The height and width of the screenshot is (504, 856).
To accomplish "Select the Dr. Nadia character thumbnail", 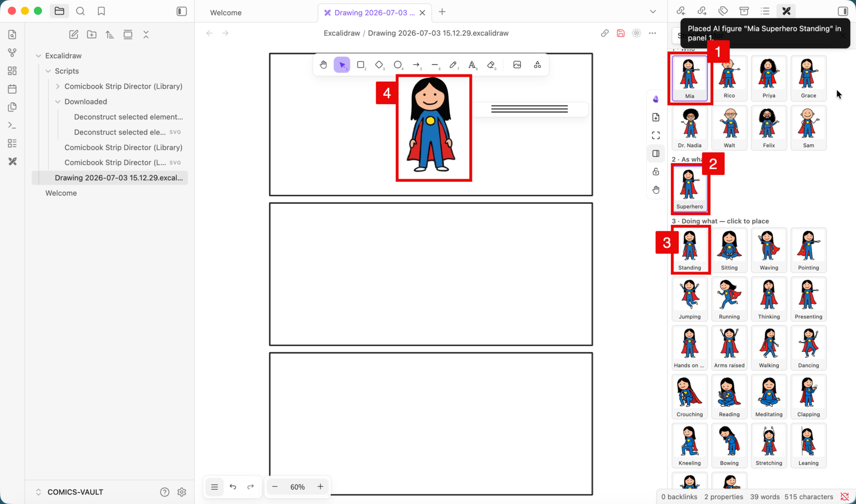I will point(690,127).
